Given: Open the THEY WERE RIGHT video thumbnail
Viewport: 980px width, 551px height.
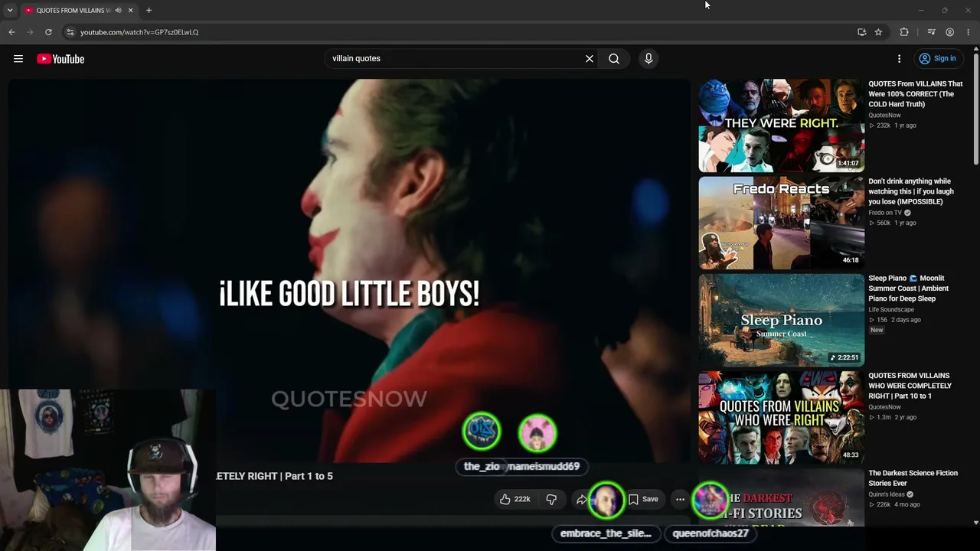Looking at the screenshot, I should (781, 126).
